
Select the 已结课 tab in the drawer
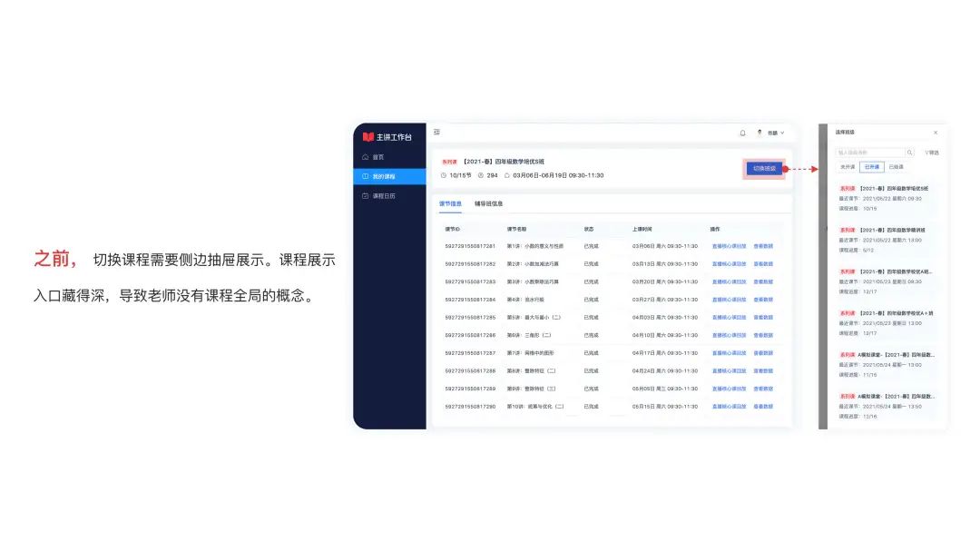[x=897, y=167]
